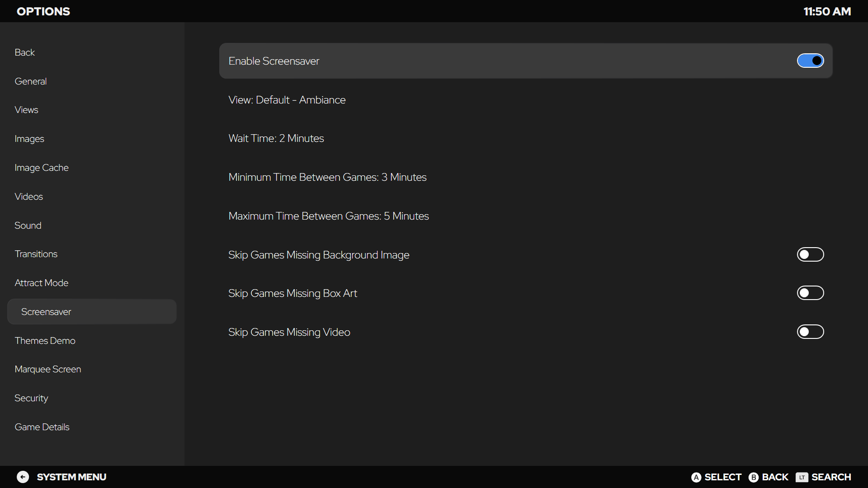This screenshot has height=488, width=868.
Task: Open Maximum Time Between Games setting
Action: [526, 216]
